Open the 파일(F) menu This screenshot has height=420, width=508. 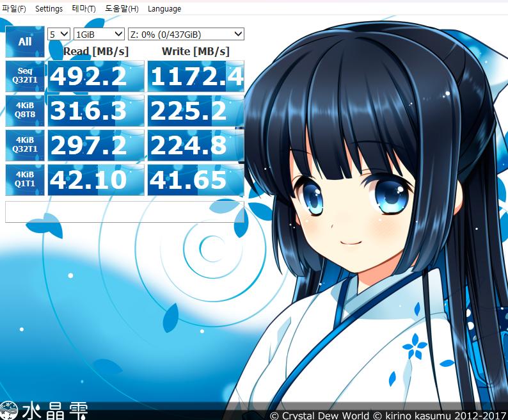13,9
